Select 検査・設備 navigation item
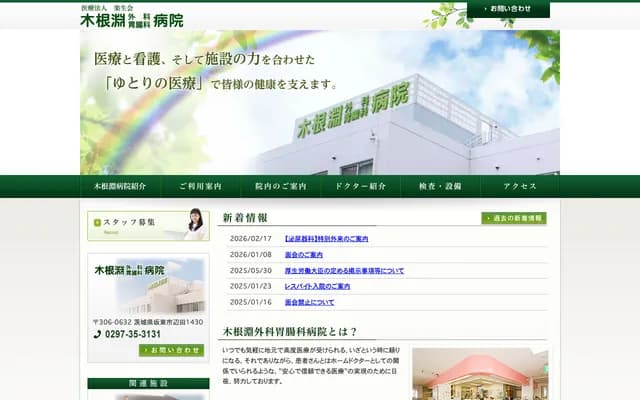The height and width of the screenshot is (400, 640). pos(440,186)
